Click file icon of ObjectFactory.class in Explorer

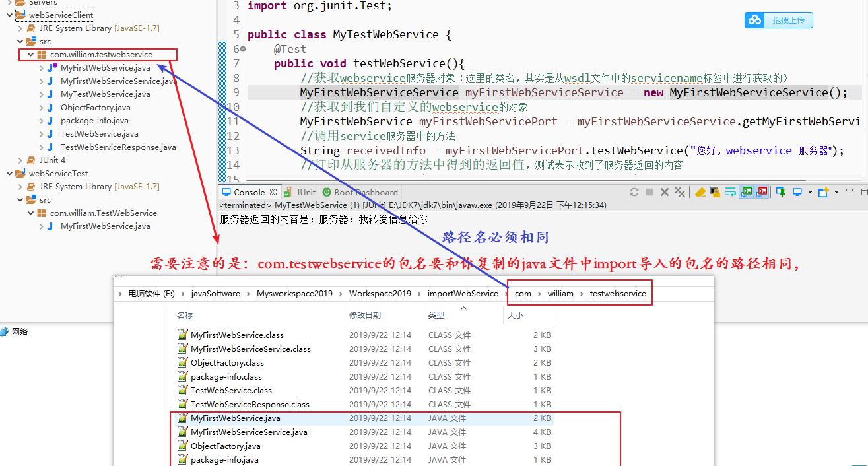coord(183,362)
